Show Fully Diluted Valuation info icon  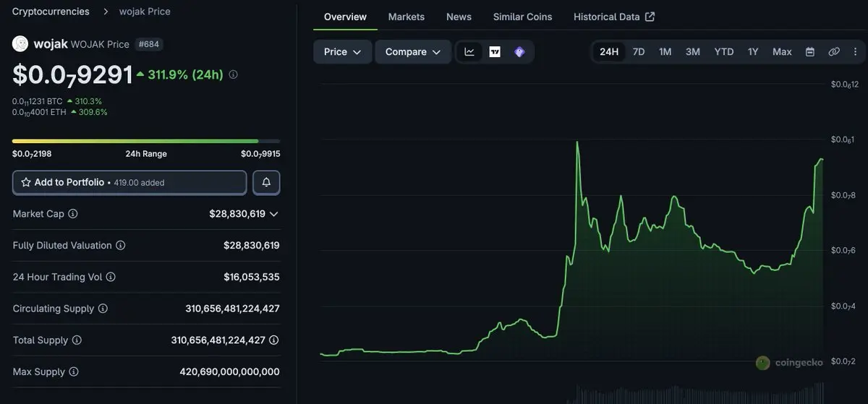pos(120,246)
